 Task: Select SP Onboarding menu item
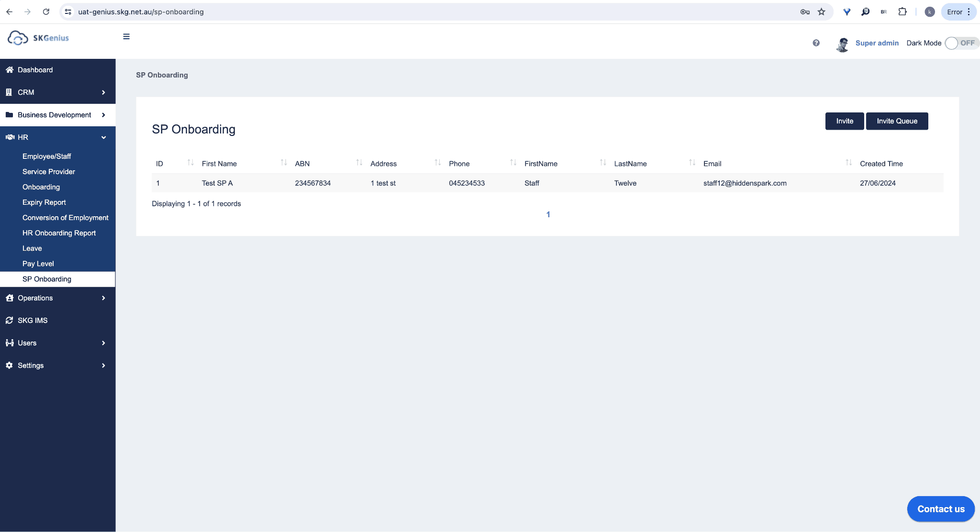pyautogui.click(x=46, y=278)
